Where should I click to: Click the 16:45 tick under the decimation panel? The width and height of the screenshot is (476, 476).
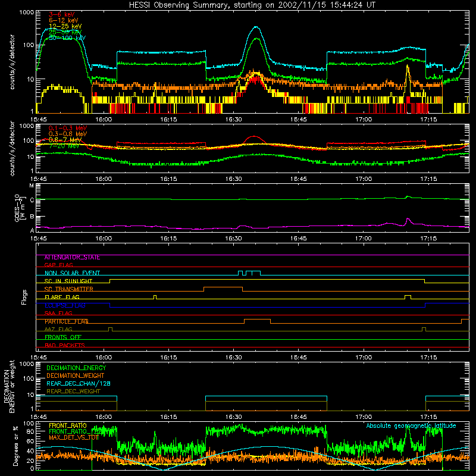point(299,416)
